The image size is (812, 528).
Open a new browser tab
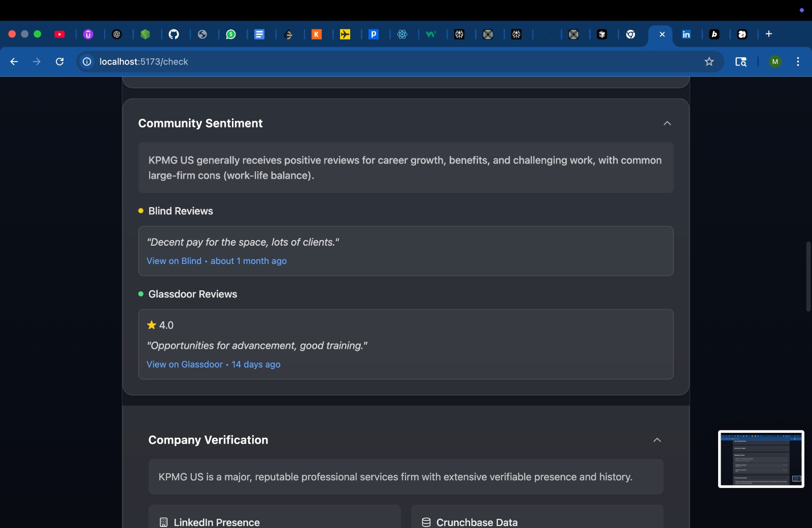click(769, 34)
